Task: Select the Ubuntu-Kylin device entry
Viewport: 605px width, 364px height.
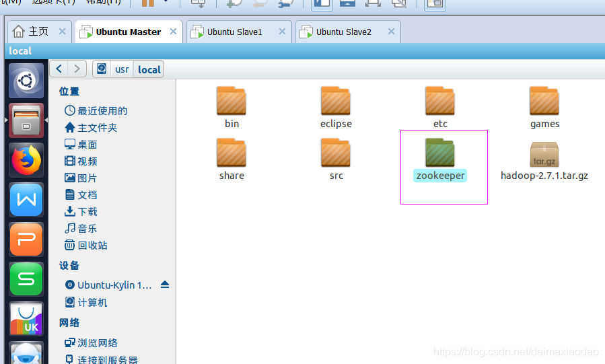Action: 108,285
